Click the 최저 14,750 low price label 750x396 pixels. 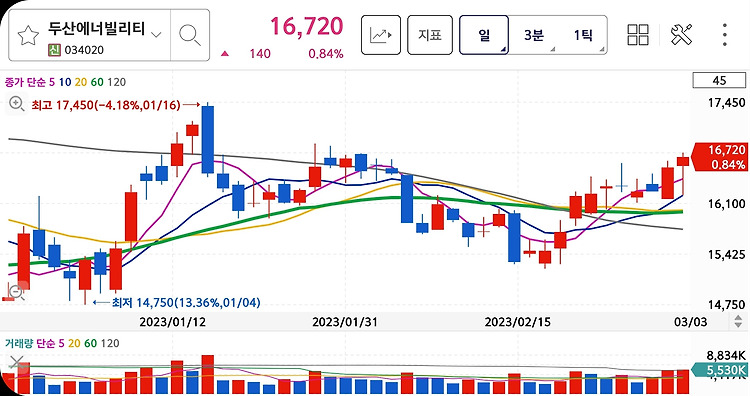point(186,302)
